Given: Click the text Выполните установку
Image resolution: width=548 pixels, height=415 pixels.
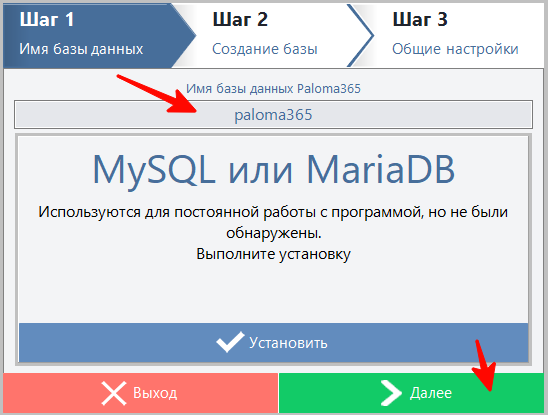Looking at the screenshot, I should 273,254.
